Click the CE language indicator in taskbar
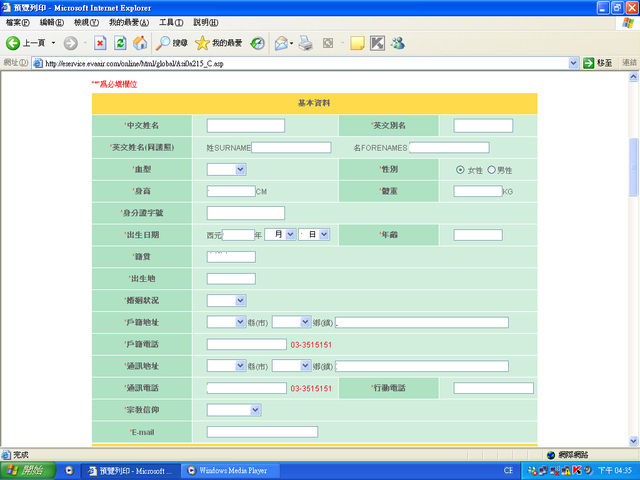Viewport: 640px width, 480px height. coord(508,470)
